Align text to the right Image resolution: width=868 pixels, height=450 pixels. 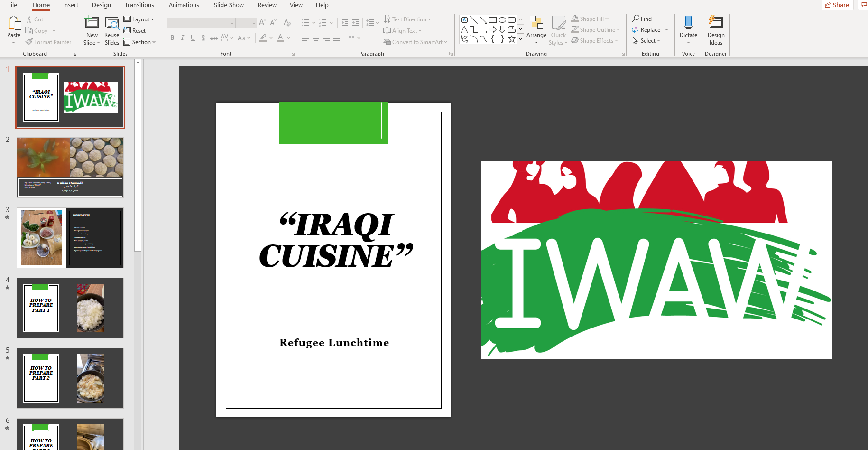pyautogui.click(x=326, y=38)
